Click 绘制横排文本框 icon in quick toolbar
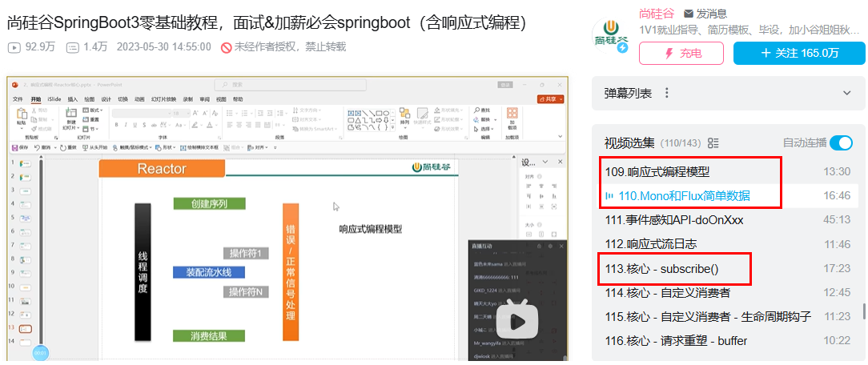Image resolution: width=868 pixels, height=365 pixels. pyautogui.click(x=183, y=147)
